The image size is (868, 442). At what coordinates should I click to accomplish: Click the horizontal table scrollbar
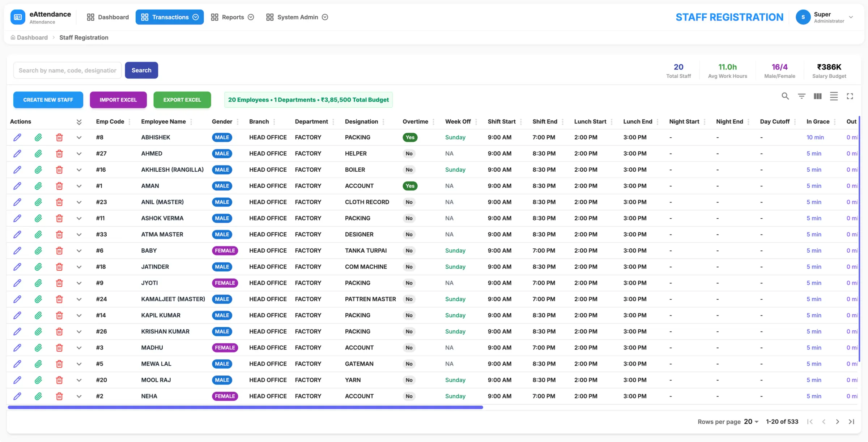(x=245, y=407)
